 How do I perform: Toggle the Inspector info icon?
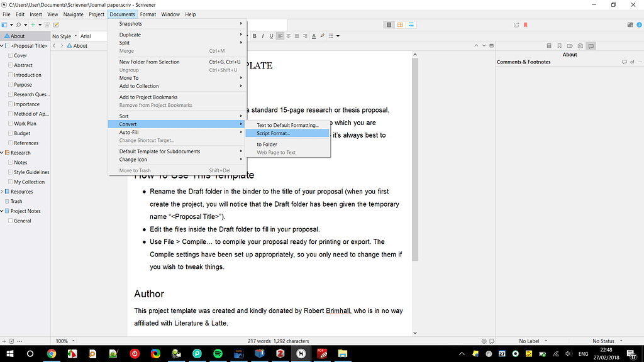tap(639, 25)
